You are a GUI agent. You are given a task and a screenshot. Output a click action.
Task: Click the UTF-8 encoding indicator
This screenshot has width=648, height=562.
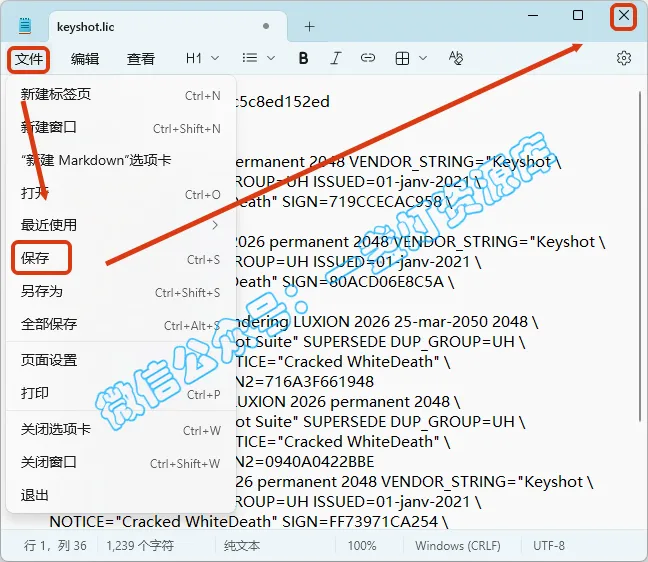click(549, 546)
